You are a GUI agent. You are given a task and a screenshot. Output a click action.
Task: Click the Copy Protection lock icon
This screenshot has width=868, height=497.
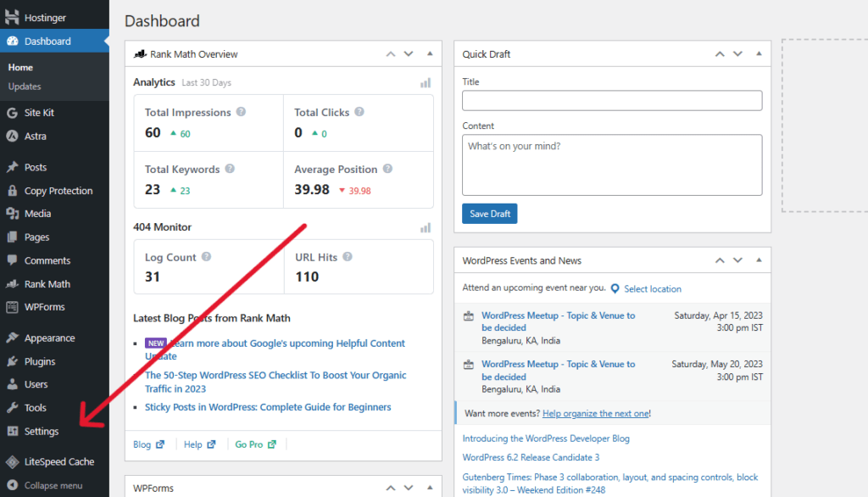click(12, 191)
